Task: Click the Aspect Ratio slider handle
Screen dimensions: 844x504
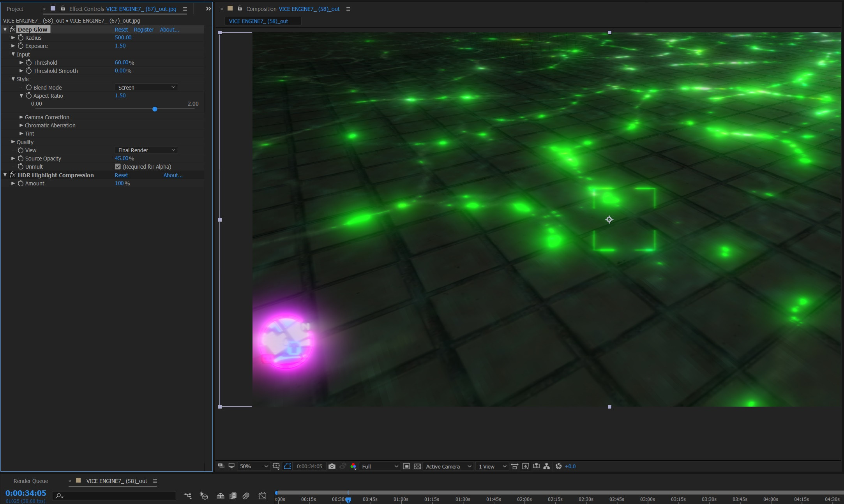Action: (x=155, y=109)
